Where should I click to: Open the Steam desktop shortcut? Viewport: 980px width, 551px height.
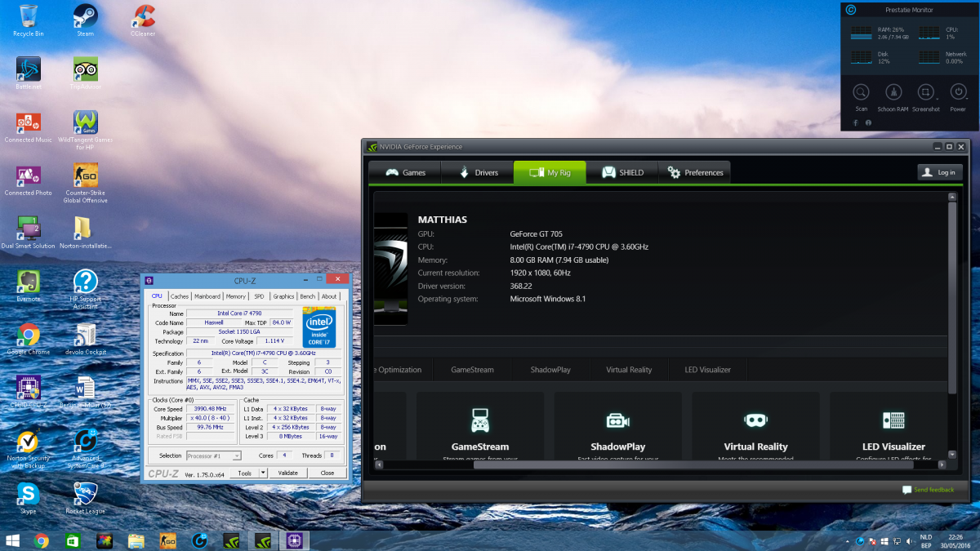click(x=85, y=16)
